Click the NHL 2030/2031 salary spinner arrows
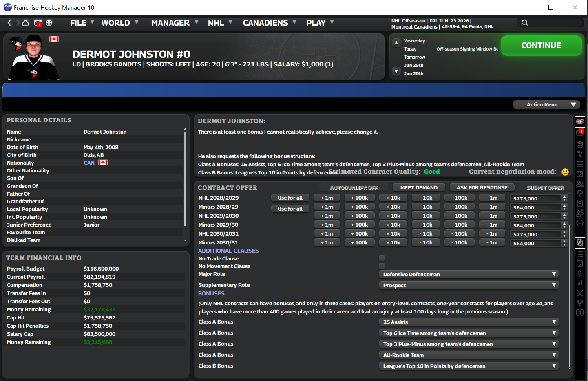This screenshot has height=381, width=588. click(x=564, y=234)
